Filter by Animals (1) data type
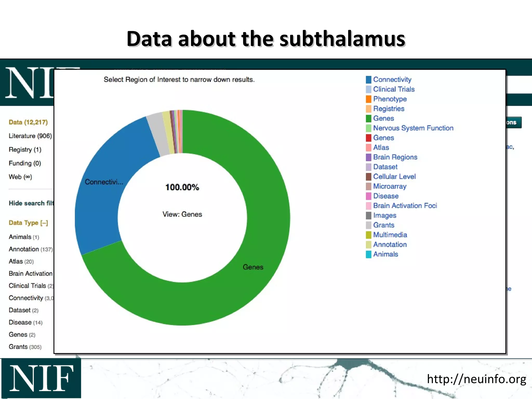Image resolution: width=532 pixels, height=399 pixels. click(x=24, y=237)
